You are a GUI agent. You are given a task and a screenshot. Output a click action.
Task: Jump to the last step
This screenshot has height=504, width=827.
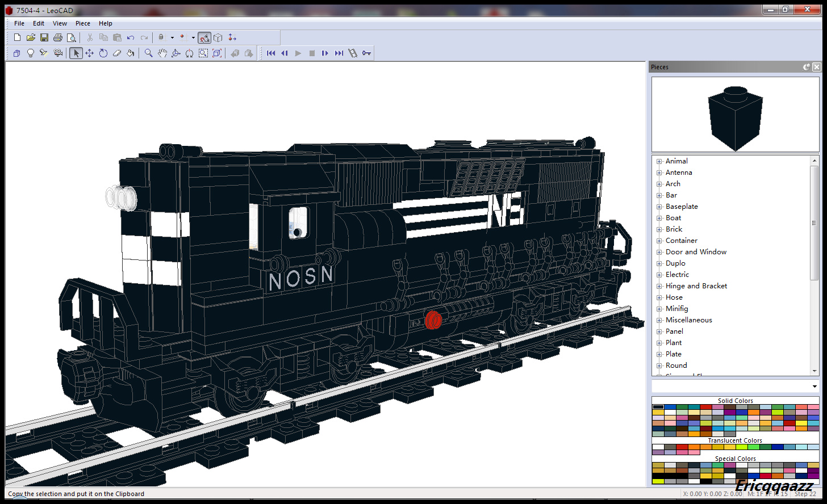(339, 53)
